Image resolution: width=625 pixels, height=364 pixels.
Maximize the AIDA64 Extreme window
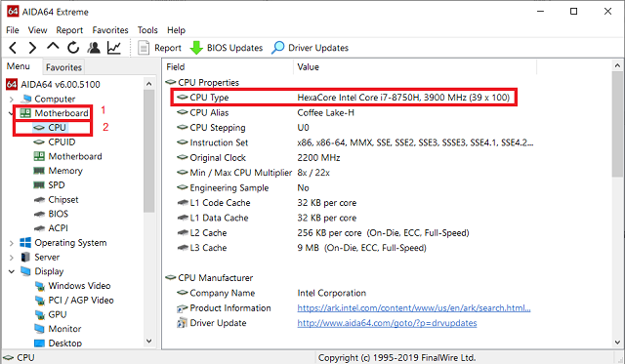(573, 11)
